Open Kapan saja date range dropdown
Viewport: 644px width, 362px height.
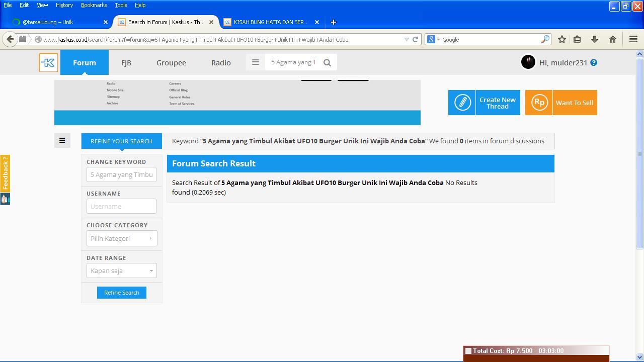(x=122, y=270)
